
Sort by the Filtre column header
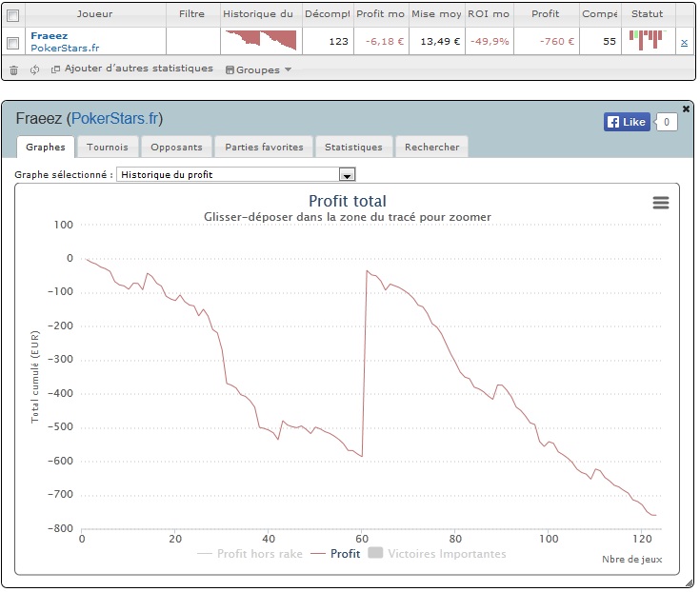192,14
